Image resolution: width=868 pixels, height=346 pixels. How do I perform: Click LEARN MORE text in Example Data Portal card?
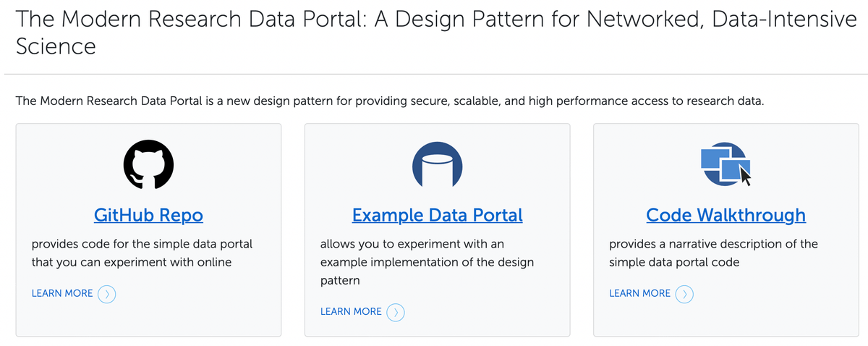point(351,311)
